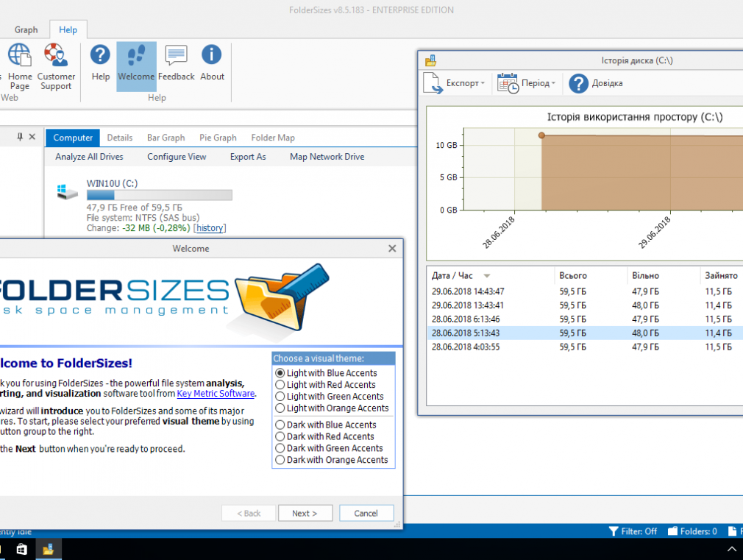Click the Next button in Welcome wizard
The height and width of the screenshot is (560, 743).
point(305,513)
